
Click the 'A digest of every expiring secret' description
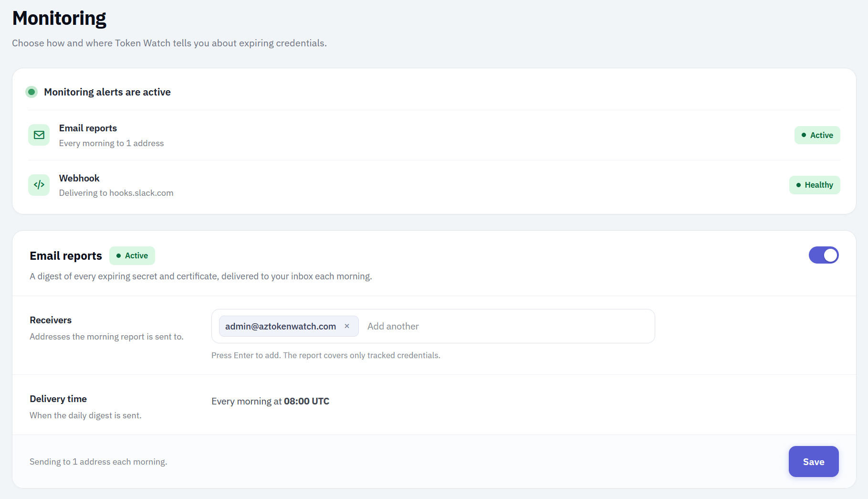201,276
